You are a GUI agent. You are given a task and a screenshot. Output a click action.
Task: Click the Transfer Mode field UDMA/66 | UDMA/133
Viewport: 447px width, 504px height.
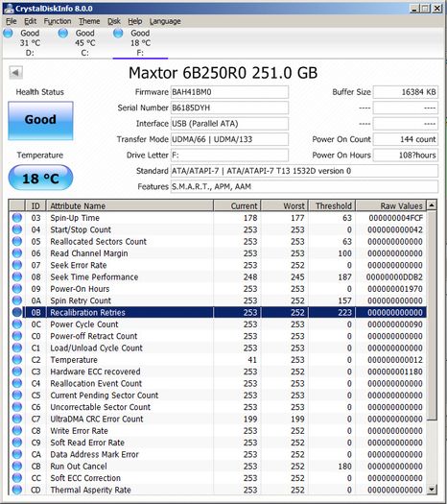[229, 139]
